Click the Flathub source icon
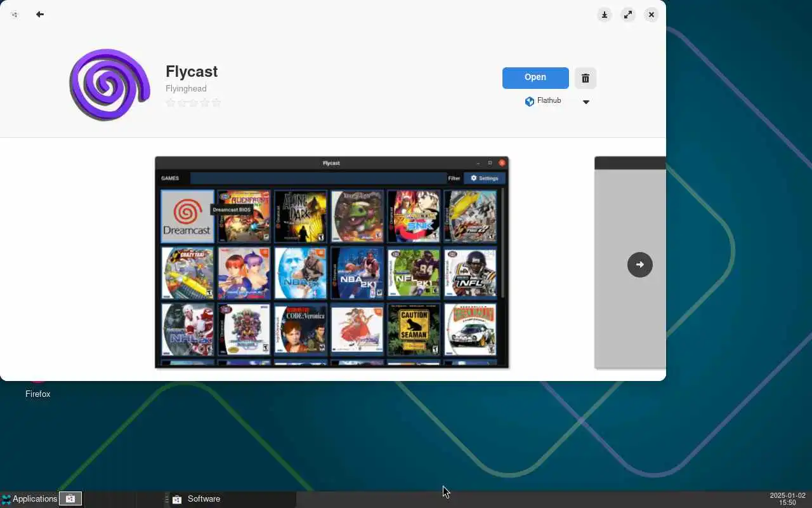Screen dimensions: 812x508 [530, 101]
